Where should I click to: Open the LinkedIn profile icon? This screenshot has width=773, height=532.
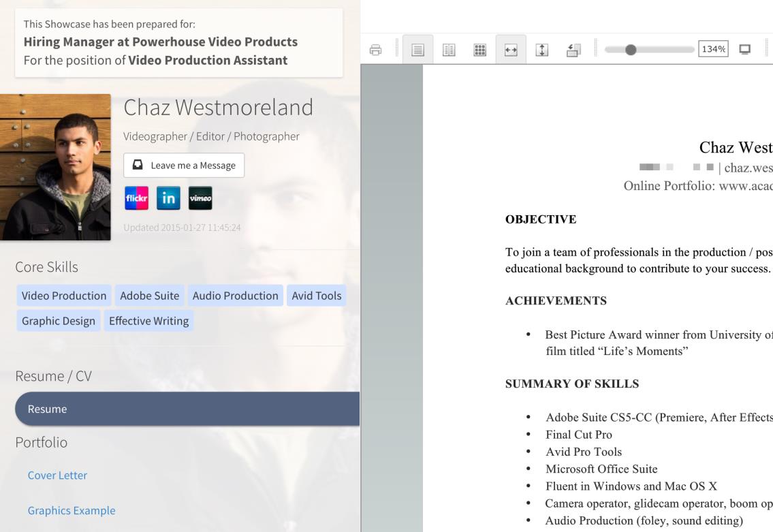[x=168, y=198]
